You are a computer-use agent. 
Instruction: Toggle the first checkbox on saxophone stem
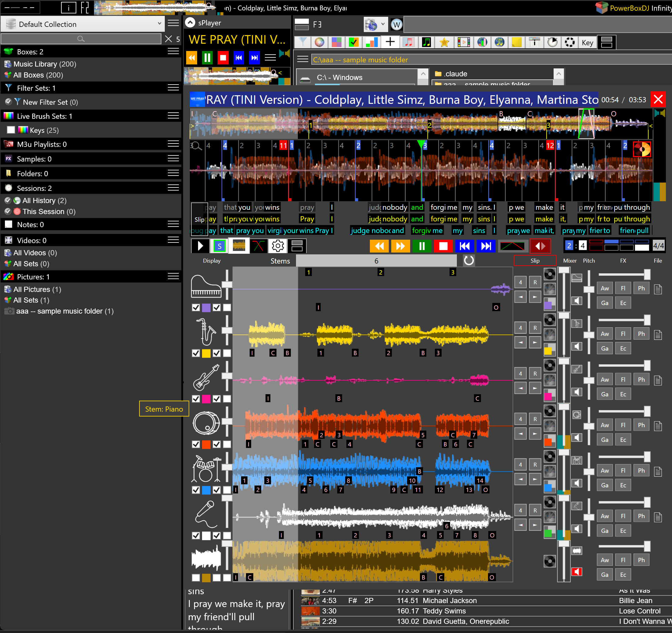[x=196, y=353]
